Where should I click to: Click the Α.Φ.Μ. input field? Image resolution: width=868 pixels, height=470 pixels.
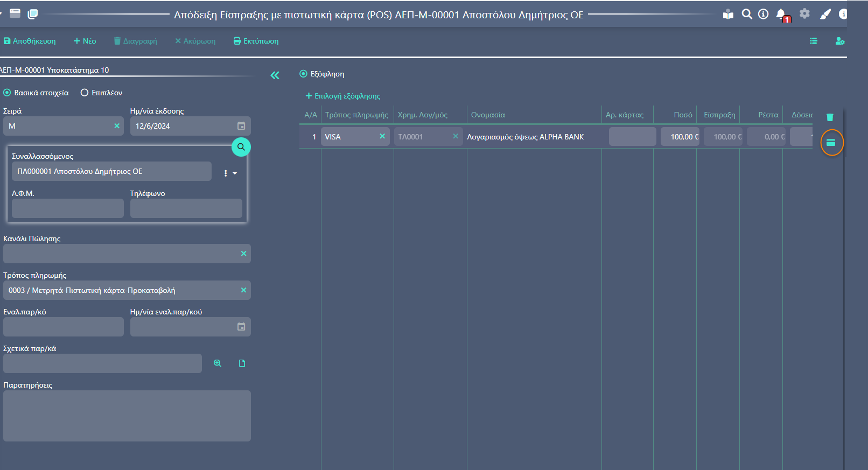tap(68, 208)
